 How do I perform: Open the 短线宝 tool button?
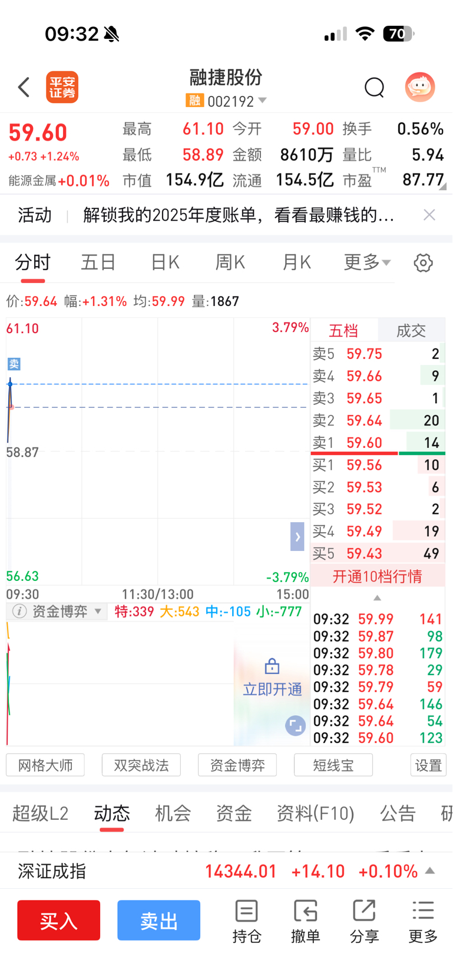pos(333,765)
